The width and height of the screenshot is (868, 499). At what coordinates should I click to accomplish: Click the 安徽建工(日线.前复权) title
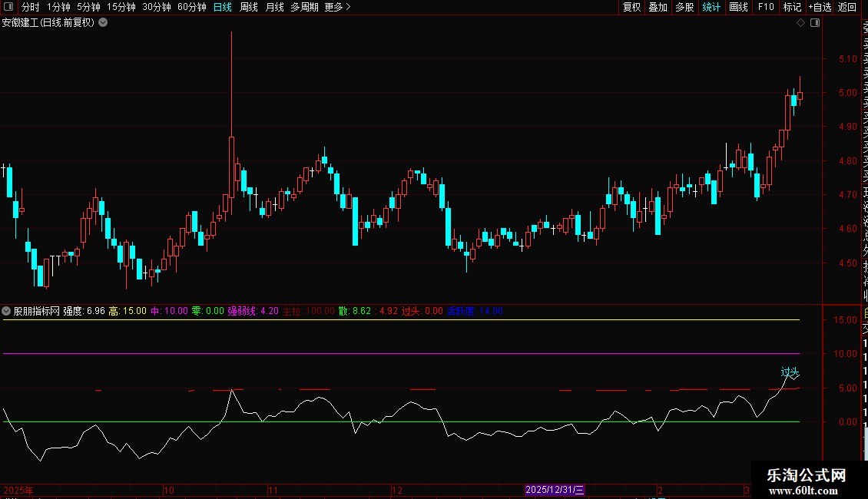[48, 23]
